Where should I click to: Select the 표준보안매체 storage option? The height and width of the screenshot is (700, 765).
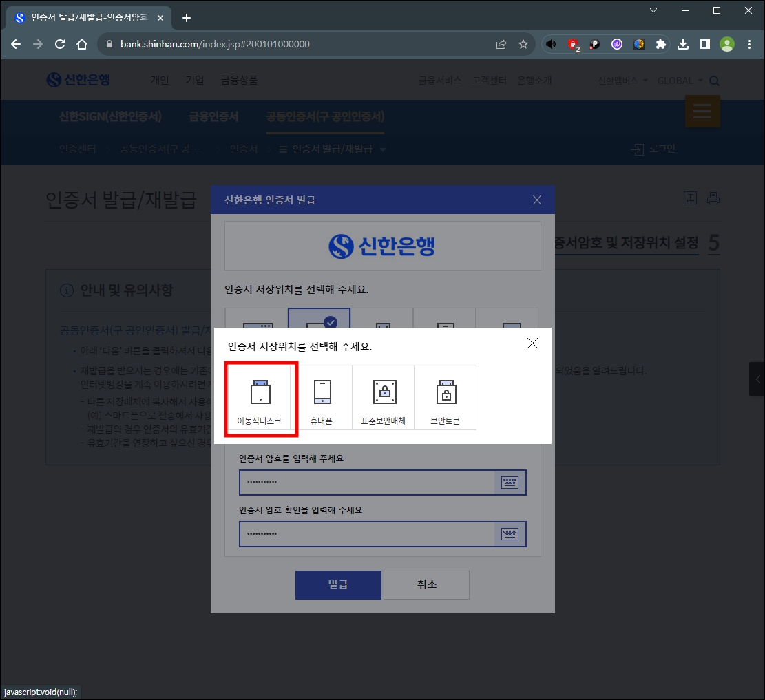(x=383, y=398)
